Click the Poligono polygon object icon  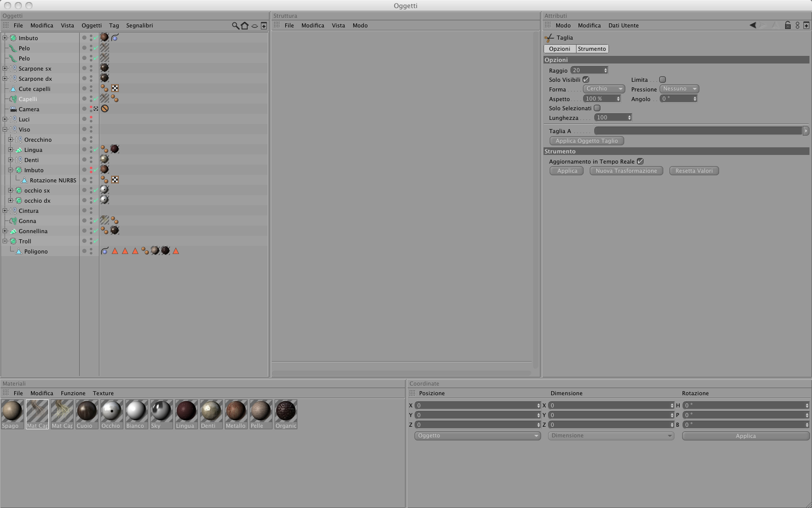click(19, 251)
